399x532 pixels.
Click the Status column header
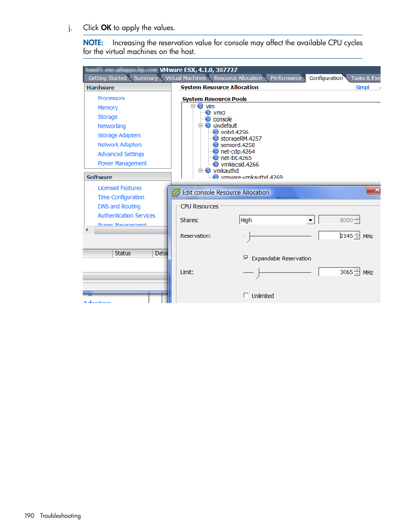click(x=133, y=253)
